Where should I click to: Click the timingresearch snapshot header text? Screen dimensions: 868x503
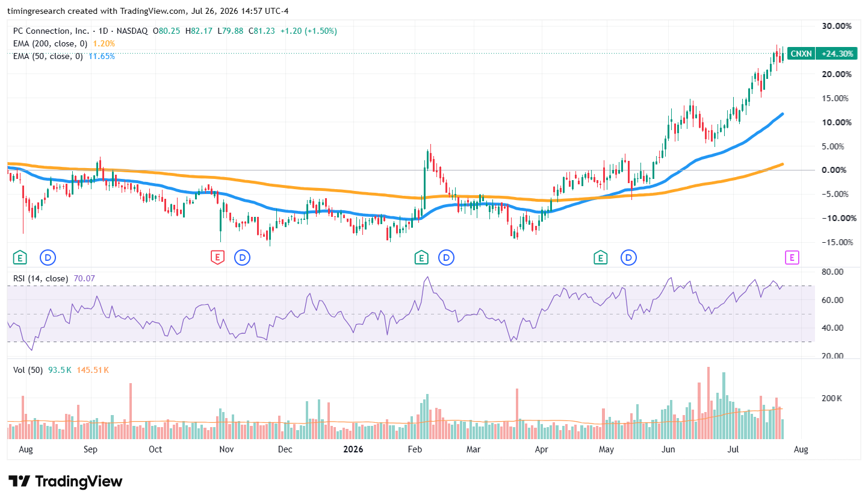(148, 11)
